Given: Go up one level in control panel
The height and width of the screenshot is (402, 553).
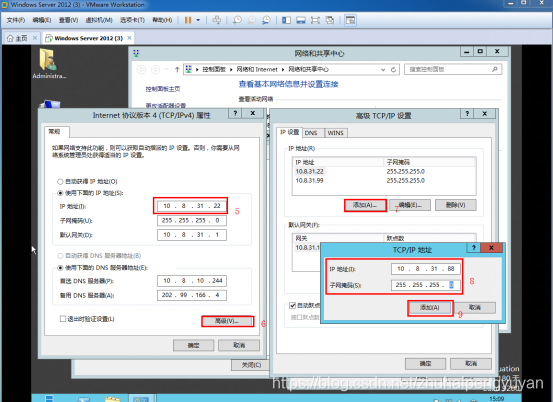Looking at the screenshot, I should click(x=177, y=69).
